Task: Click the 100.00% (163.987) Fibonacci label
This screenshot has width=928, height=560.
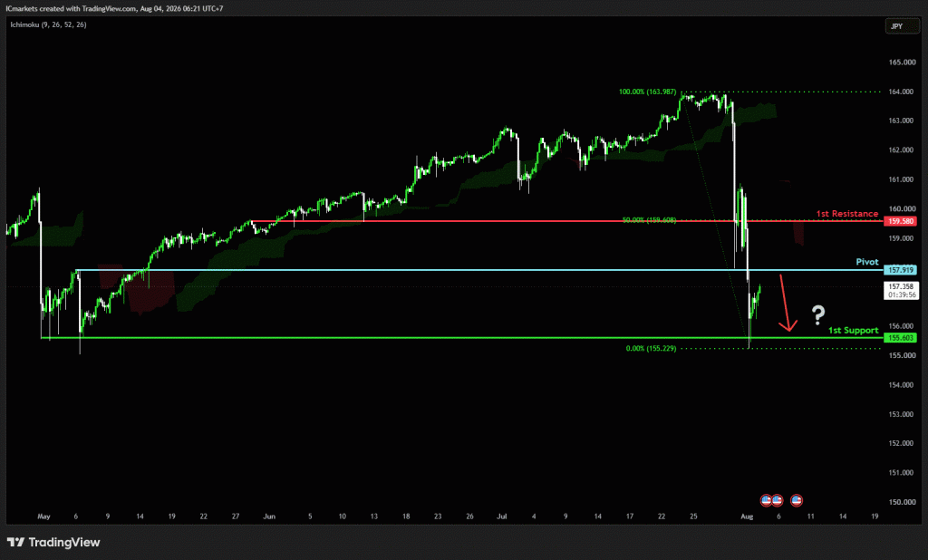Action: pos(647,92)
